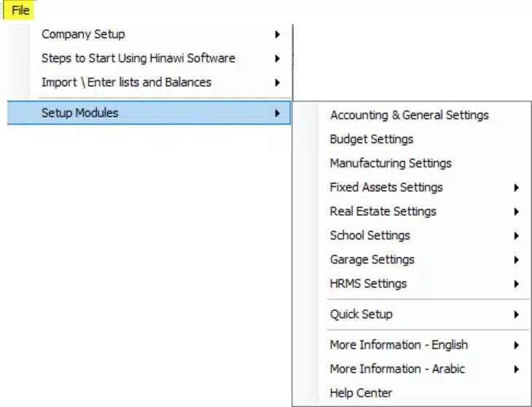Screen dimensions: 532x407
Task: Expand School Settings submenu arrow
Action: [x=516, y=236]
